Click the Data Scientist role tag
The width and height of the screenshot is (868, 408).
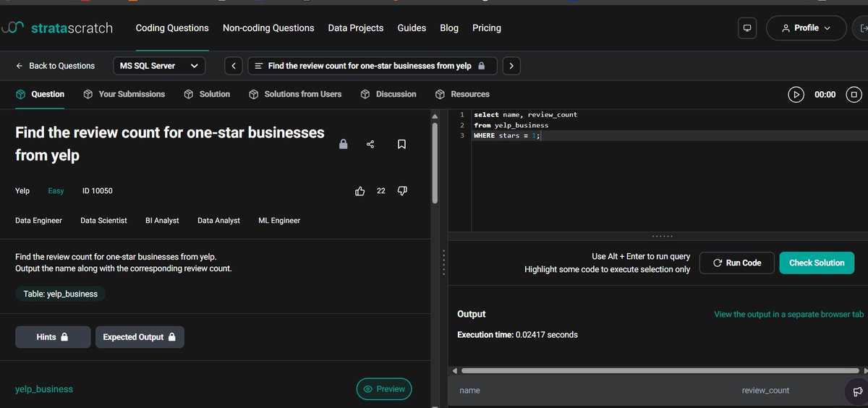click(x=103, y=221)
